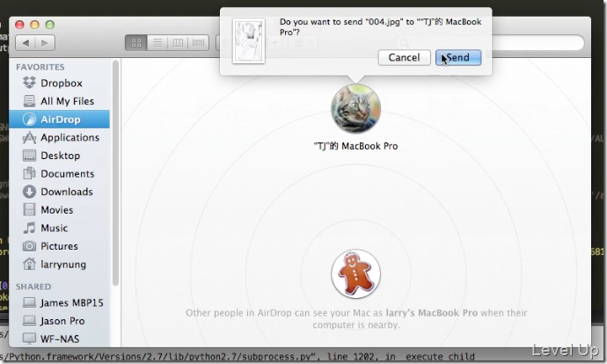Click the sidebar vertical scrollbar
This screenshot has height=364, width=607.
click(115, 173)
